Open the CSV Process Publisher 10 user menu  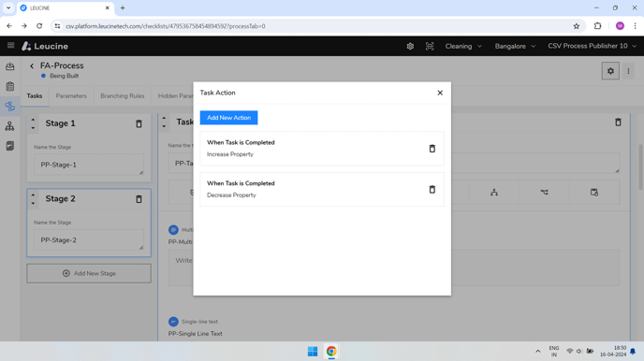(x=592, y=46)
